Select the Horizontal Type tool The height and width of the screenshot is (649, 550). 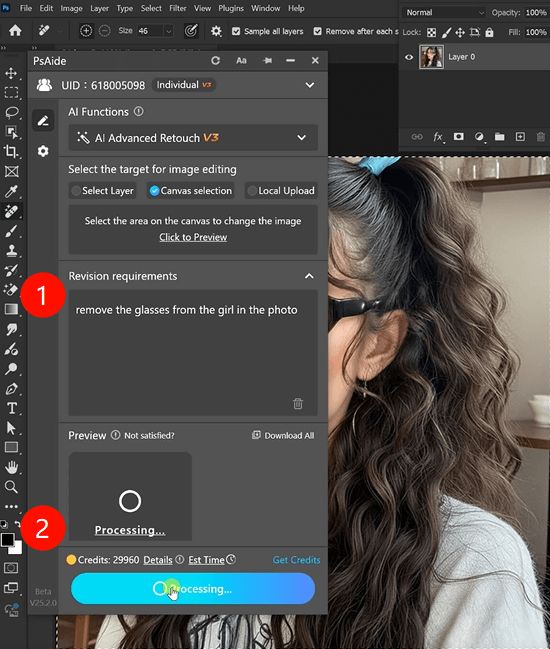tap(11, 409)
